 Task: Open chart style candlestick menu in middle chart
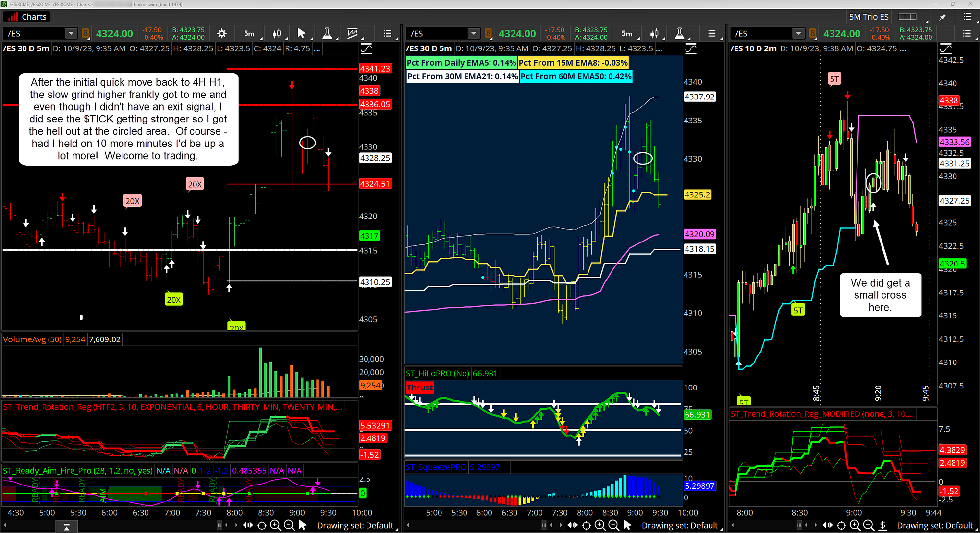(x=654, y=33)
